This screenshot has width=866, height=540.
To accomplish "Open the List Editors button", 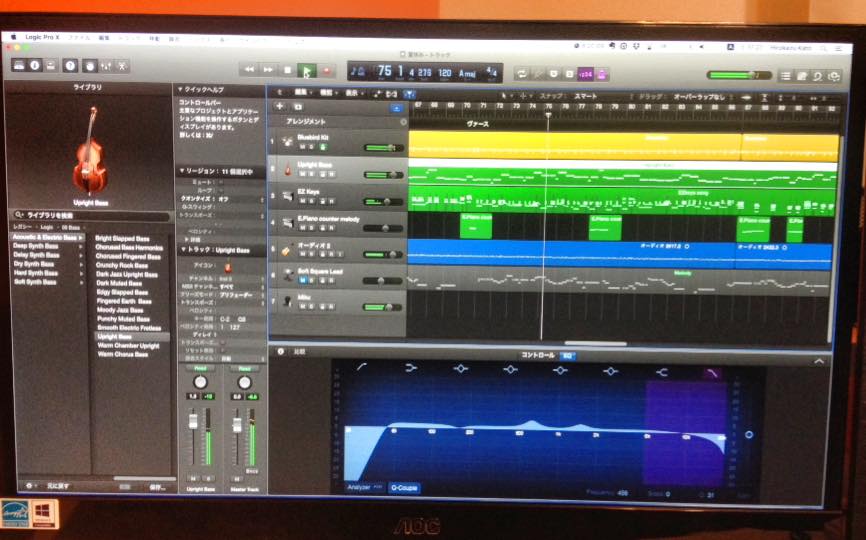I will click(x=785, y=76).
